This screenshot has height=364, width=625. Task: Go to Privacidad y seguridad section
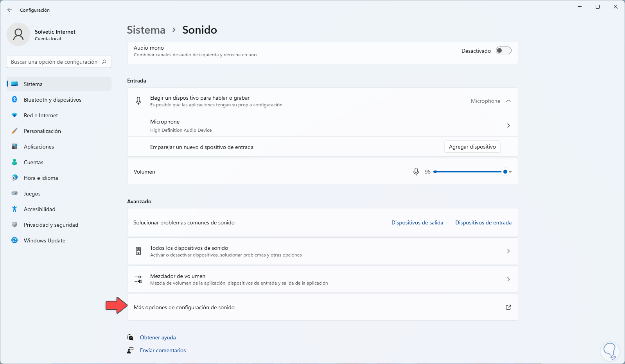click(51, 225)
